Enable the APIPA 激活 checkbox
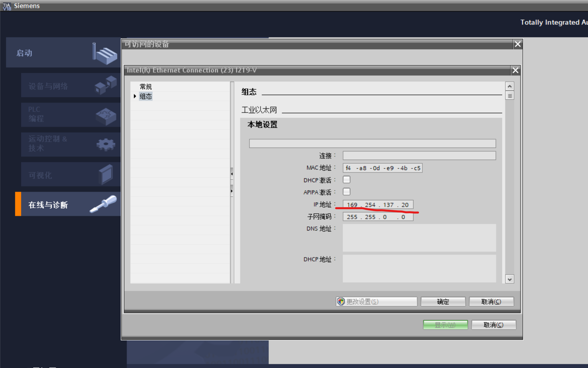This screenshot has width=588, height=368. (x=346, y=192)
